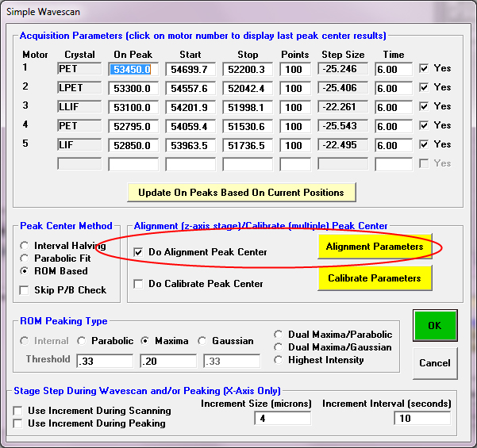
Task: Open Calibrate Parameters settings
Action: point(374,278)
